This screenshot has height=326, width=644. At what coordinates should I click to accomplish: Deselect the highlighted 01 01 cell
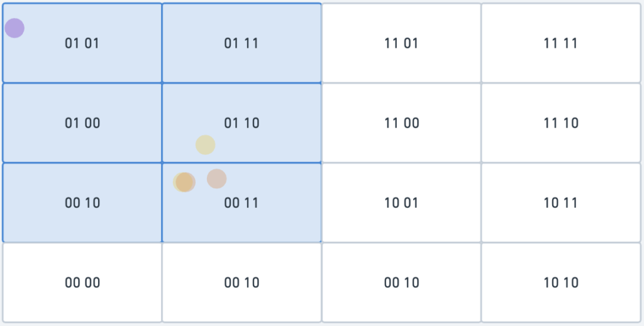(82, 43)
